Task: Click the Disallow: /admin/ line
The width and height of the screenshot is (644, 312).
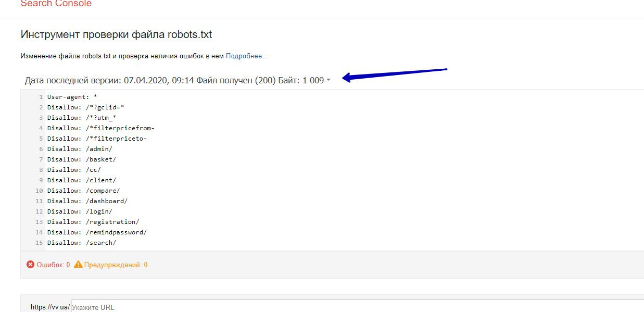Action: 80,149
